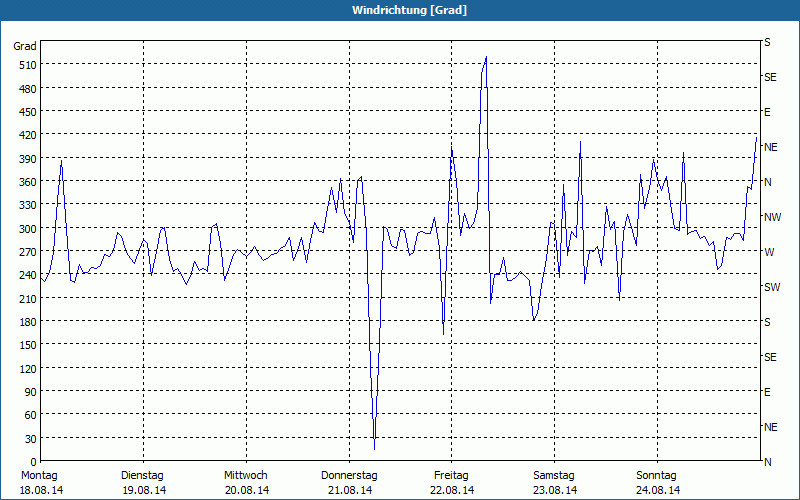Click the 0 value on the left axis
800x500 pixels.
coord(34,462)
